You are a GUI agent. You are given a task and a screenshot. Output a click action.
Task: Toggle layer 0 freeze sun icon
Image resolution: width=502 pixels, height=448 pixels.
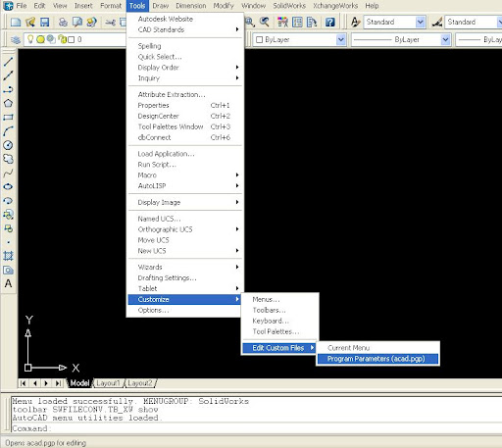[40, 39]
